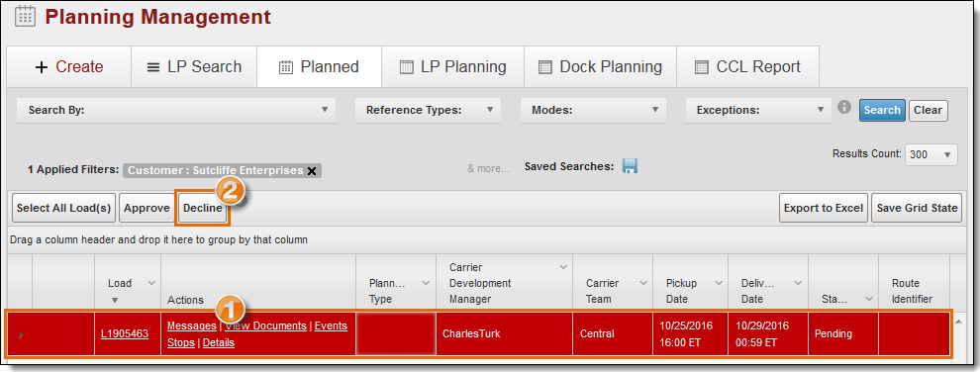Open the Carrier Development Manager column menu
Viewport: 980px width, 372px height.
coord(562,267)
